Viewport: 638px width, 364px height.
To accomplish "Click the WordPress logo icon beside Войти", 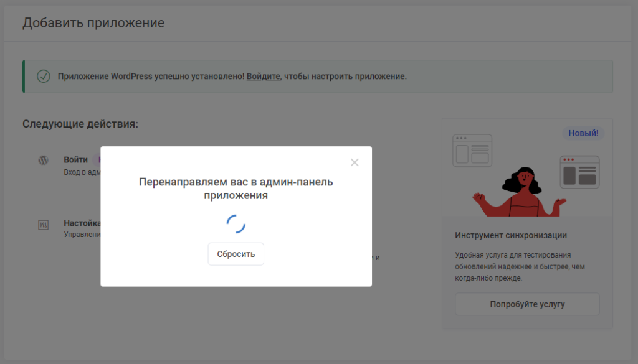I will [x=42, y=160].
